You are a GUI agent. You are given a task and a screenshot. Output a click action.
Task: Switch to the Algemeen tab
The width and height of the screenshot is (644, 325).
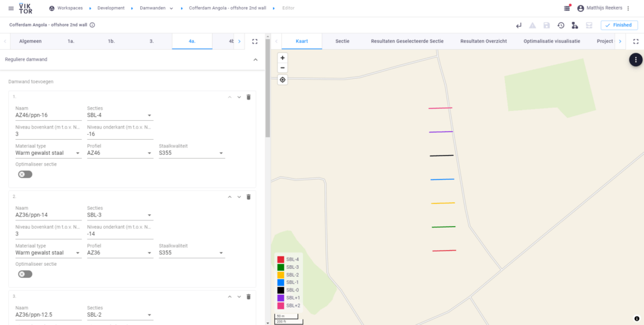30,42
